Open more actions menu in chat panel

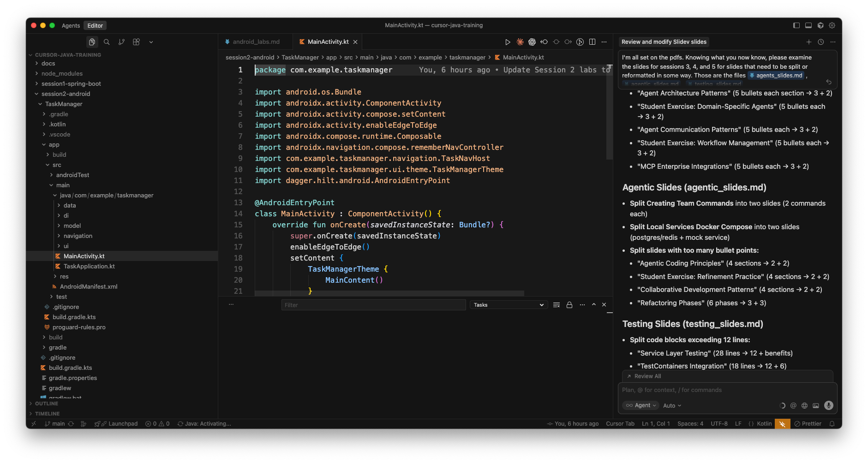833,42
